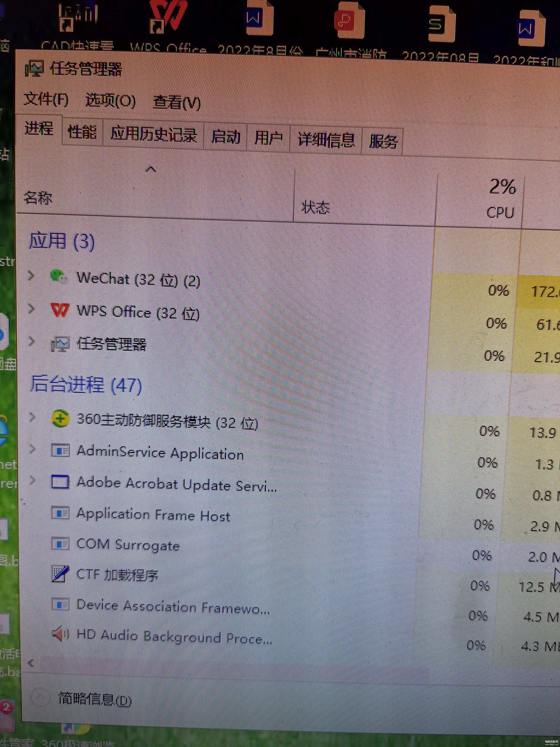This screenshot has height=747, width=560.
Task: Select the HD Audio Background Proce... name
Action: point(174,636)
